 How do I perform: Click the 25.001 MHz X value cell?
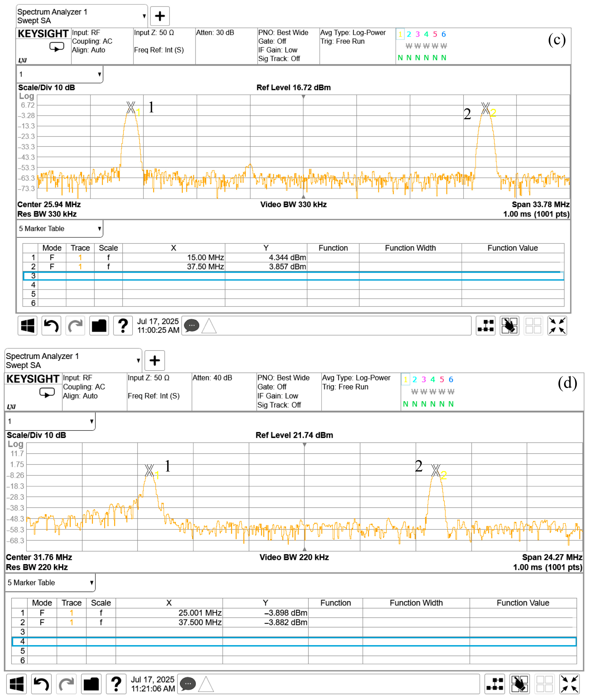(x=169, y=613)
